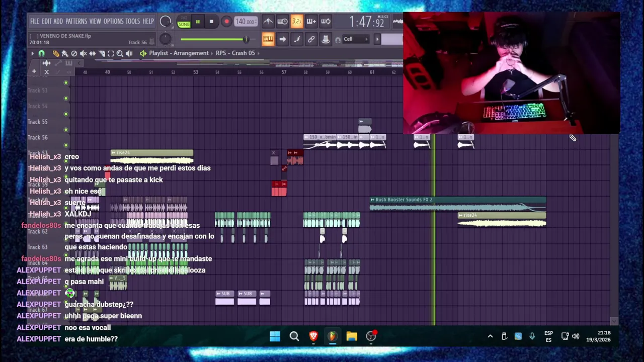
Task: Open the FILE menu
Action: (x=35, y=22)
